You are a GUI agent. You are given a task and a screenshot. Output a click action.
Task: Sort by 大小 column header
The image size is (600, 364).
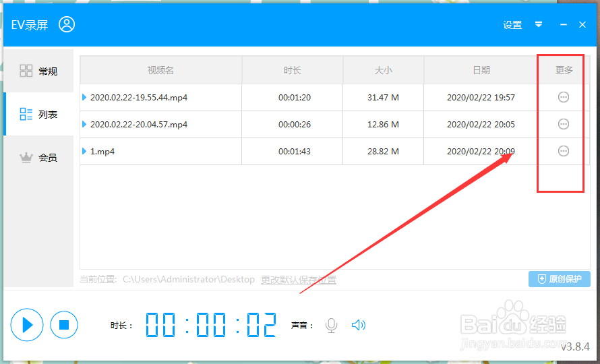[x=384, y=70]
